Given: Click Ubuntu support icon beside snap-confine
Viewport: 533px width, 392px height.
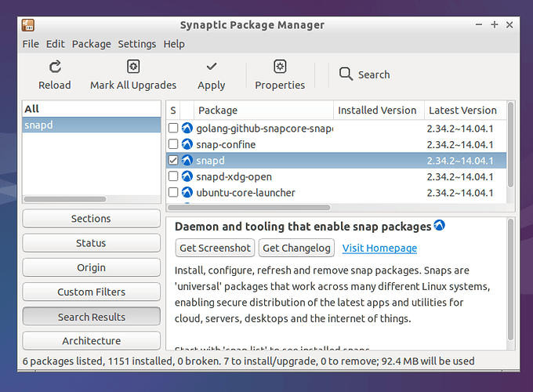Looking at the screenshot, I should coord(187,144).
